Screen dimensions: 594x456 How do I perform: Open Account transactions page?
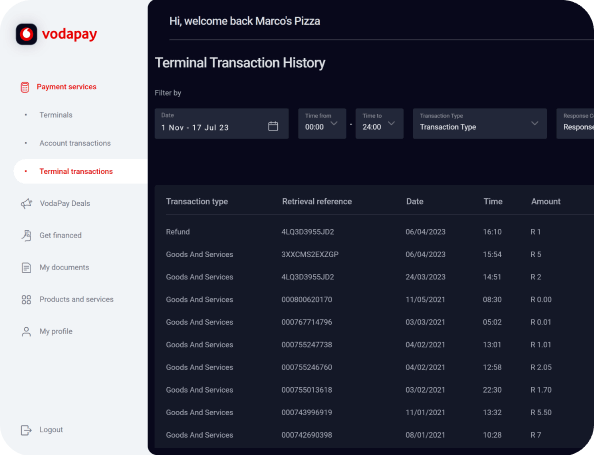point(75,143)
